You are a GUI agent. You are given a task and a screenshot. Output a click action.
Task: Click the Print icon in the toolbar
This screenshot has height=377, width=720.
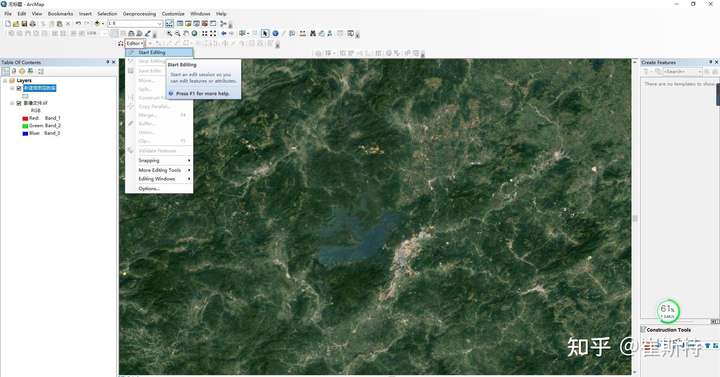point(33,23)
